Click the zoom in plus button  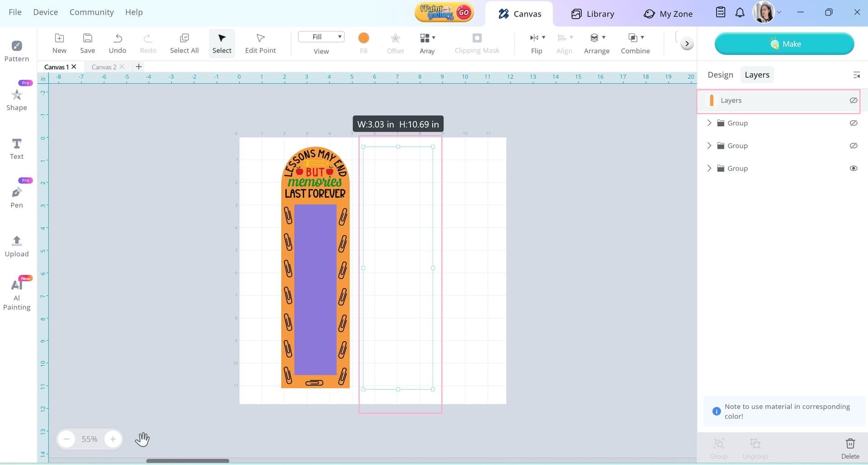pyautogui.click(x=113, y=439)
